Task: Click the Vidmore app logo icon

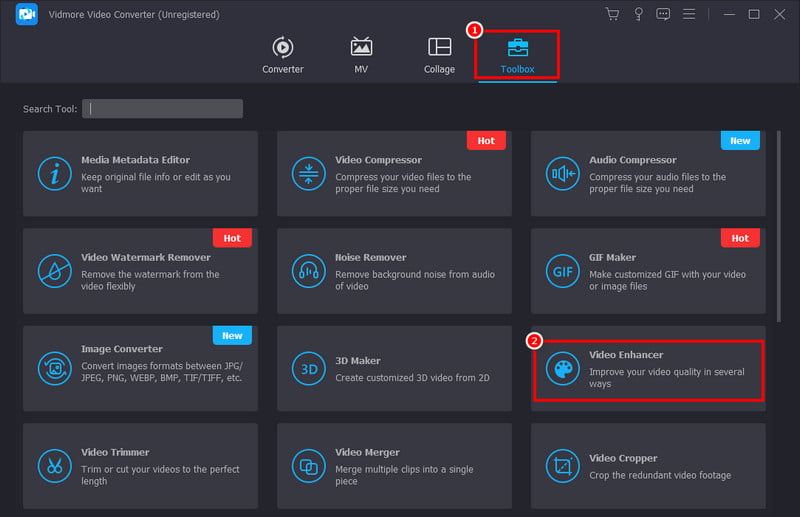Action: click(27, 14)
